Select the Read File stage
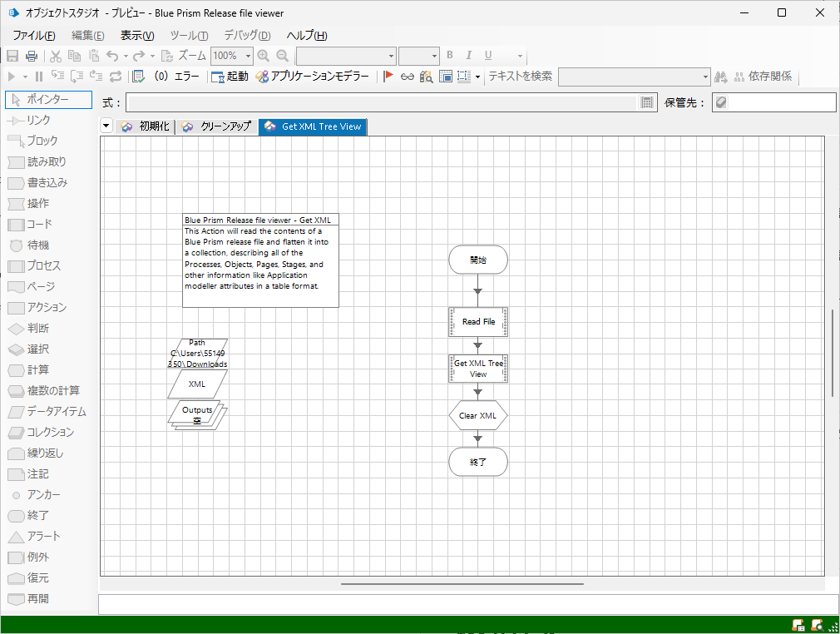Viewport: 840px width, 634px height. pyautogui.click(x=478, y=321)
